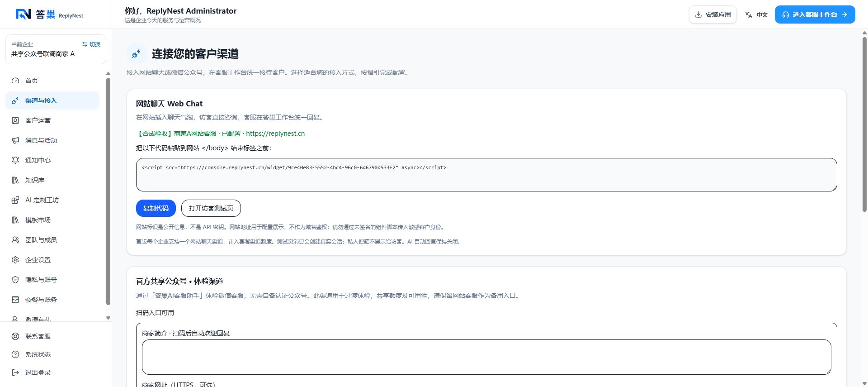
Task: Open 知识库 section
Action: click(52, 180)
